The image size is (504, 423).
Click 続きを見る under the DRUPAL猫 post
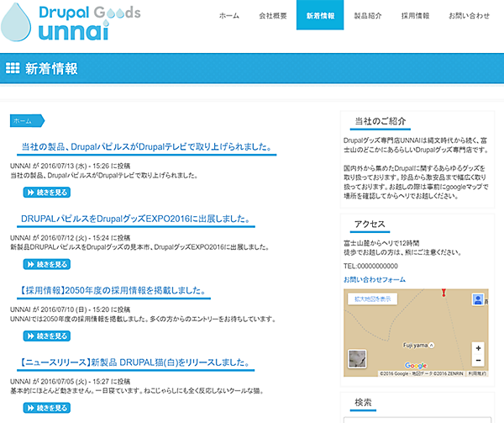point(47,408)
